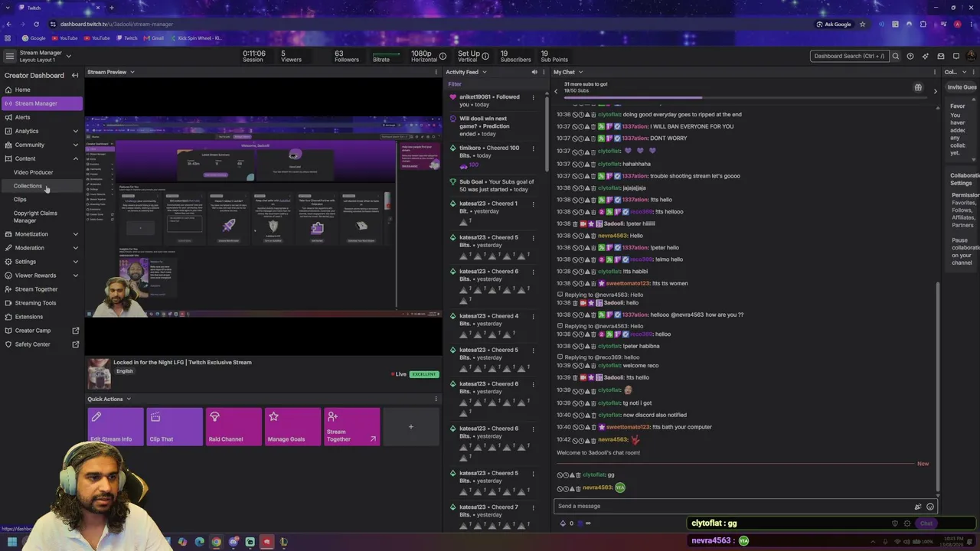Add a new quick action tile

click(x=410, y=426)
